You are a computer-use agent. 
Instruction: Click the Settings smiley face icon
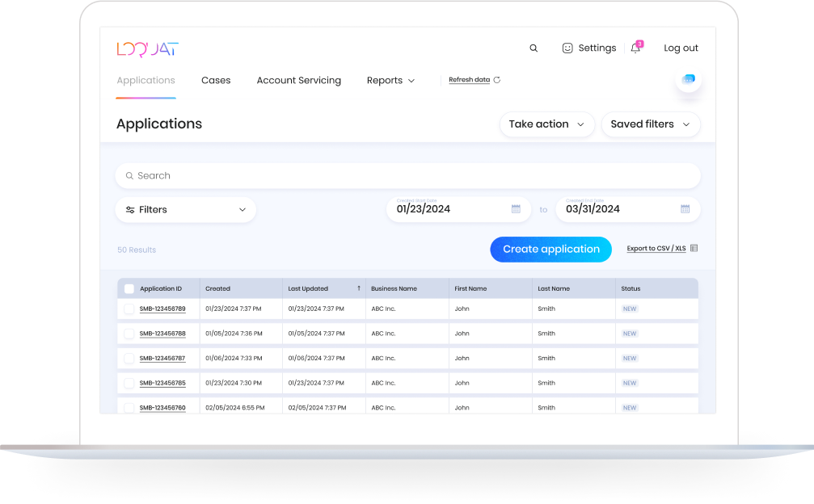[567, 48]
